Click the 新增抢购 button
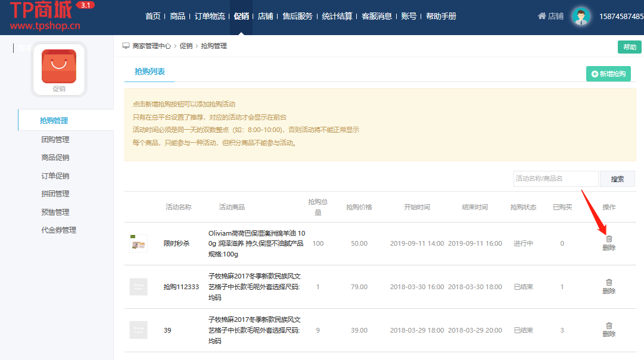 [x=608, y=74]
